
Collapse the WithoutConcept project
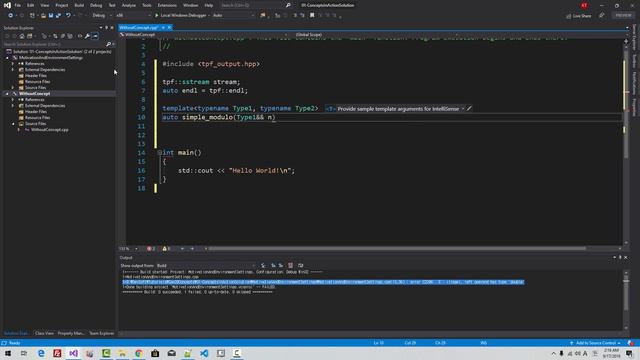(x=7, y=93)
